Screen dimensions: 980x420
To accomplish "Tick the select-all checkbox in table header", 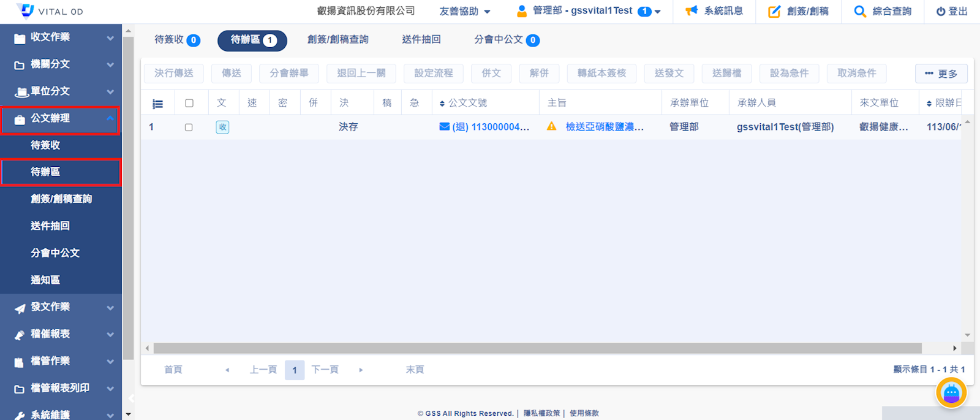I will (189, 103).
